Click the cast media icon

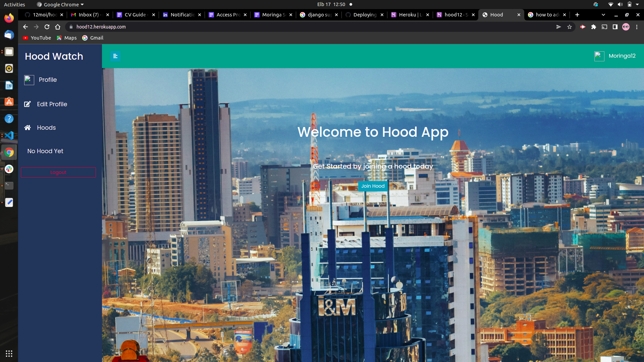604,27
